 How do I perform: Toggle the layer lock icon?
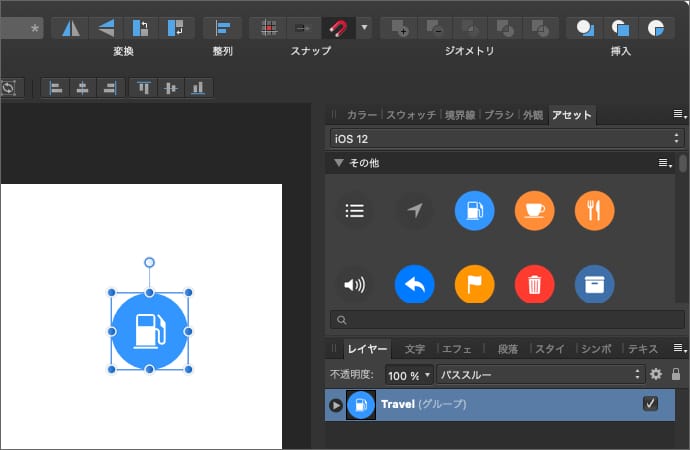coord(676,374)
